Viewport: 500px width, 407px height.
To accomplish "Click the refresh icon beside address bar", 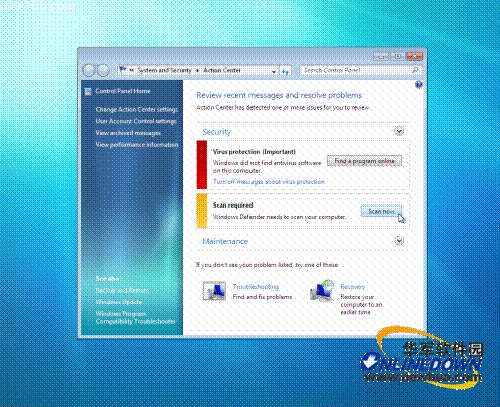I will coord(285,71).
